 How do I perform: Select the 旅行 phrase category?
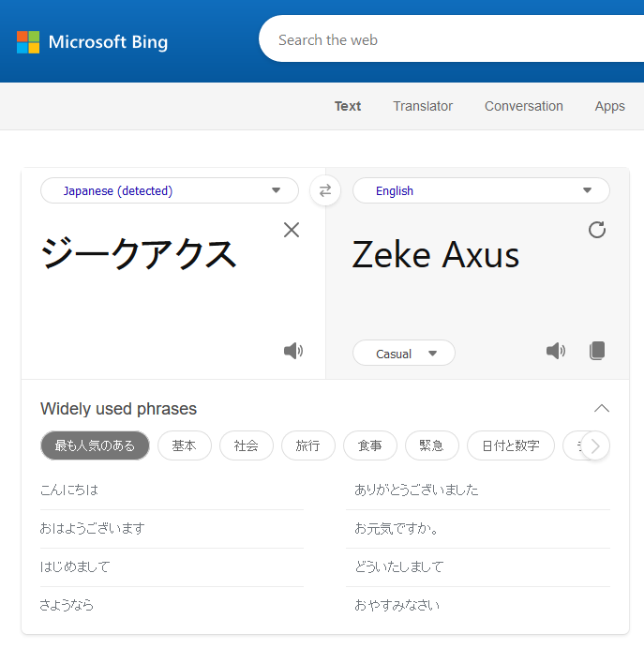307,445
